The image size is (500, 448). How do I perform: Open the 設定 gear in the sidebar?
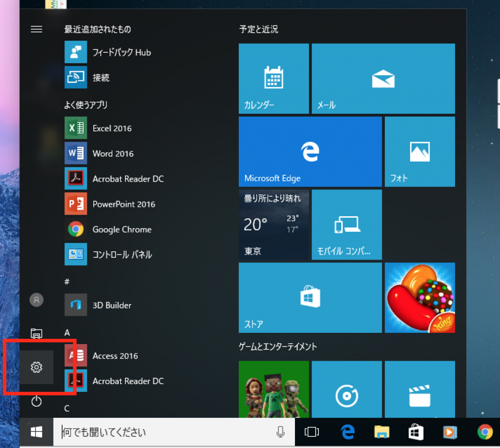coord(37,368)
